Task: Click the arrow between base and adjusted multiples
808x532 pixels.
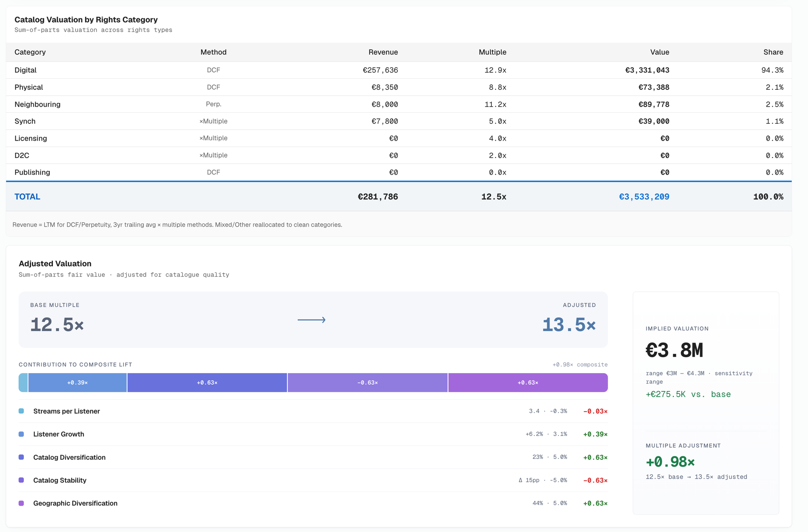Action: pos(311,320)
